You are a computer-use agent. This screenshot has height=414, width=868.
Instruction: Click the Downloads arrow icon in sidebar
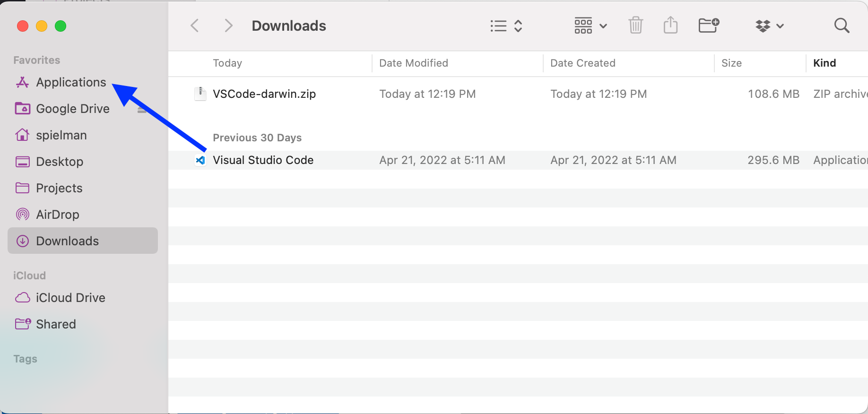click(x=22, y=241)
